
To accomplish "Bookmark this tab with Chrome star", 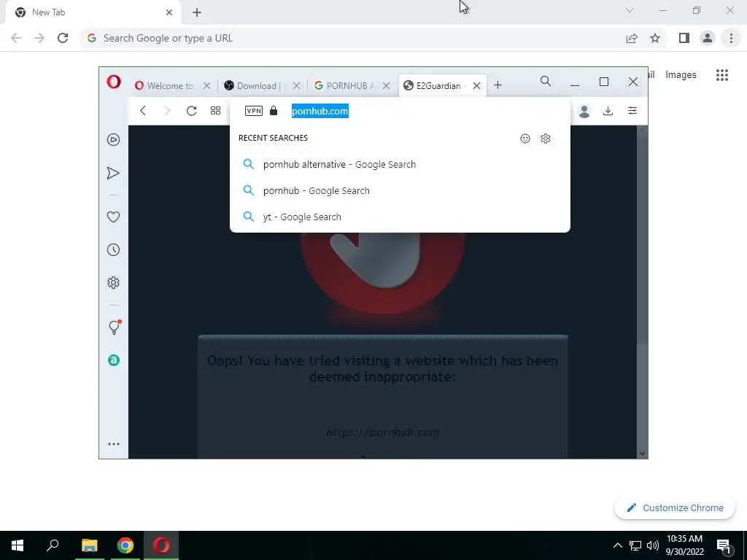I will coord(655,38).
